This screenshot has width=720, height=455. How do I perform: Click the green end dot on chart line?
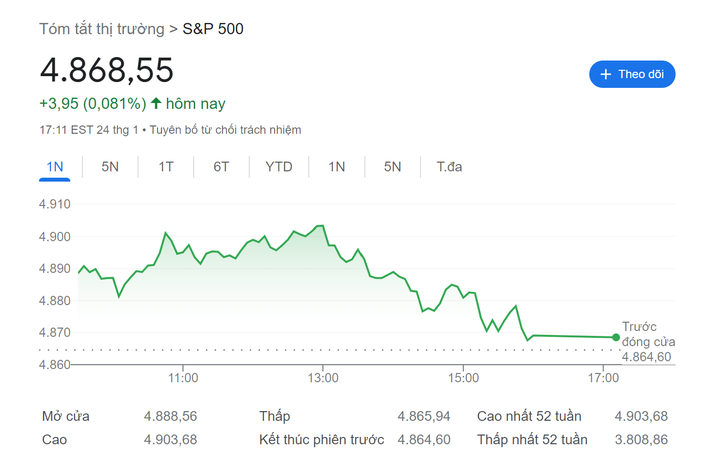click(615, 337)
